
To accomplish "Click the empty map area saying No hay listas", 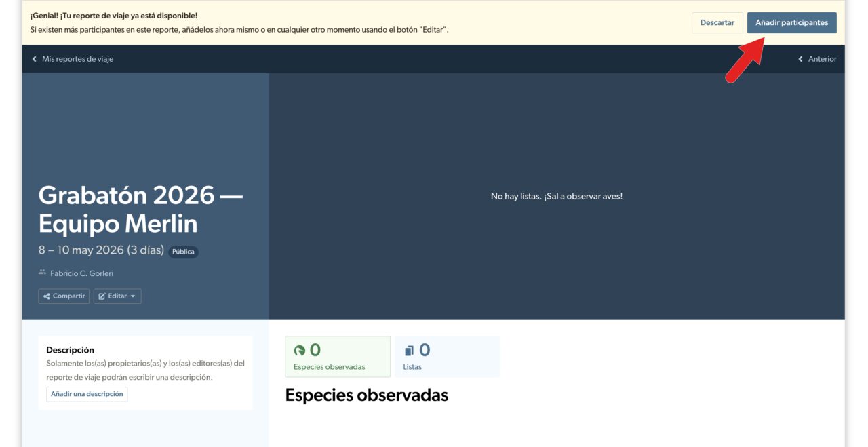I will pyautogui.click(x=556, y=196).
